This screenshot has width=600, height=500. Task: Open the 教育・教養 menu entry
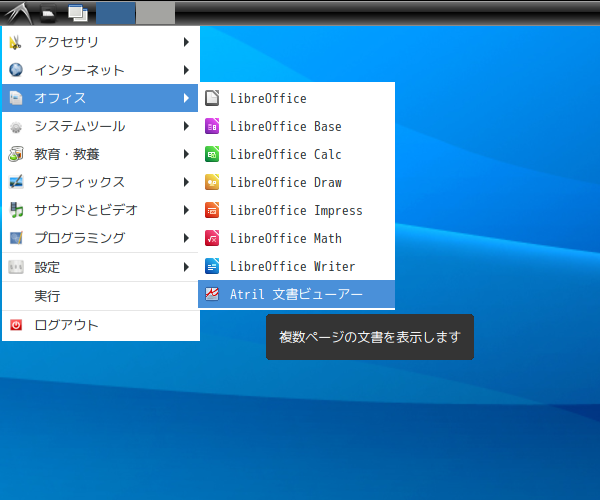tap(101, 154)
